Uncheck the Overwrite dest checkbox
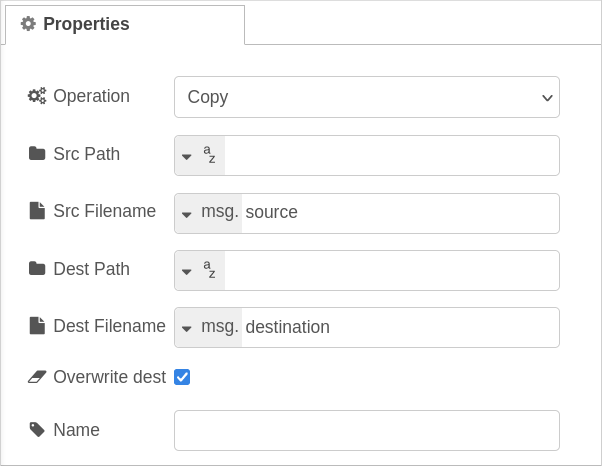The image size is (602, 466). tap(182, 377)
